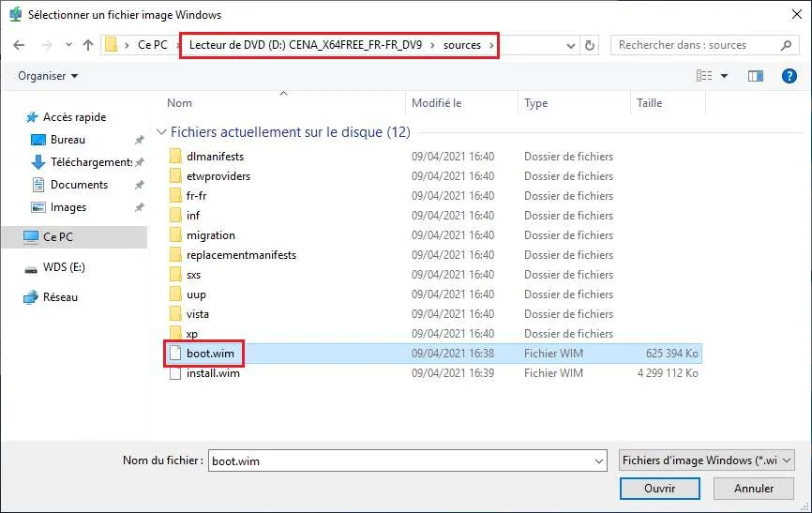
Task: Sort by Nom column
Action: point(179,103)
